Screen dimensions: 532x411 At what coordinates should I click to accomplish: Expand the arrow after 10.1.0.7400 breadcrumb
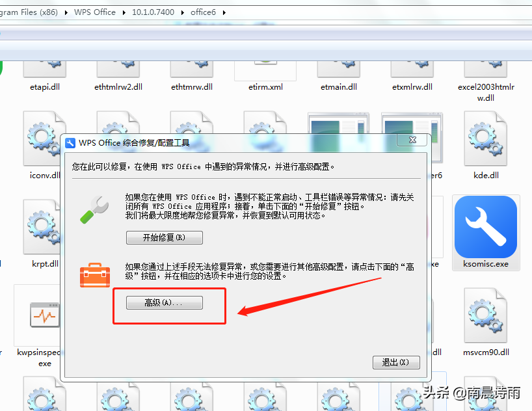tap(183, 12)
